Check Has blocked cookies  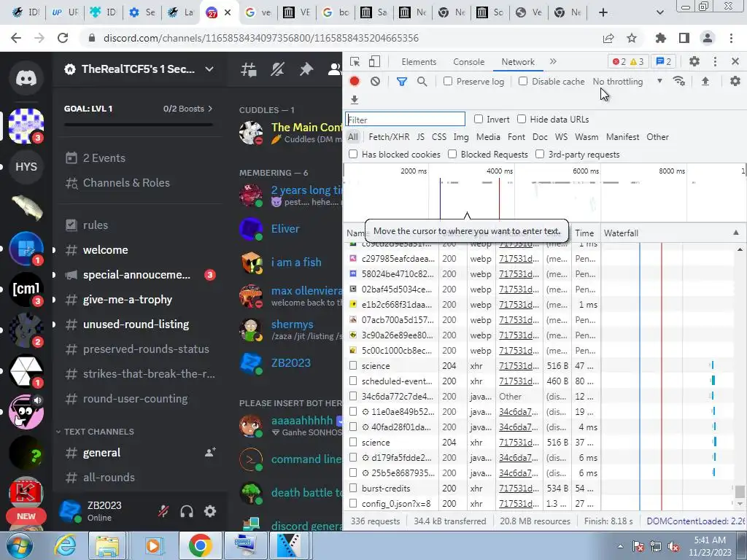tap(353, 155)
